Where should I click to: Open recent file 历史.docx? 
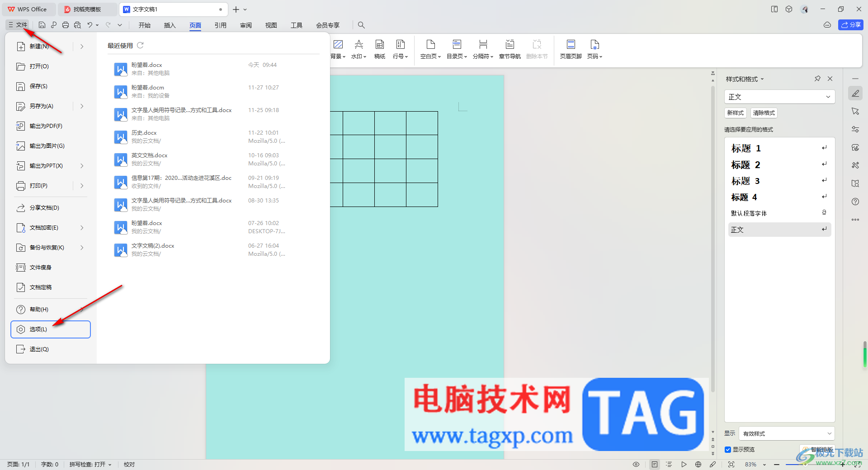[x=212, y=136]
